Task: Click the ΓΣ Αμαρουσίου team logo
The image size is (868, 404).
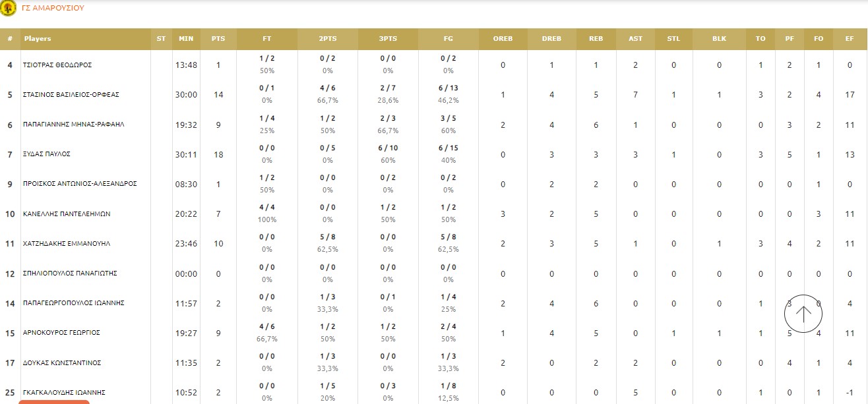Action: pos(9,9)
